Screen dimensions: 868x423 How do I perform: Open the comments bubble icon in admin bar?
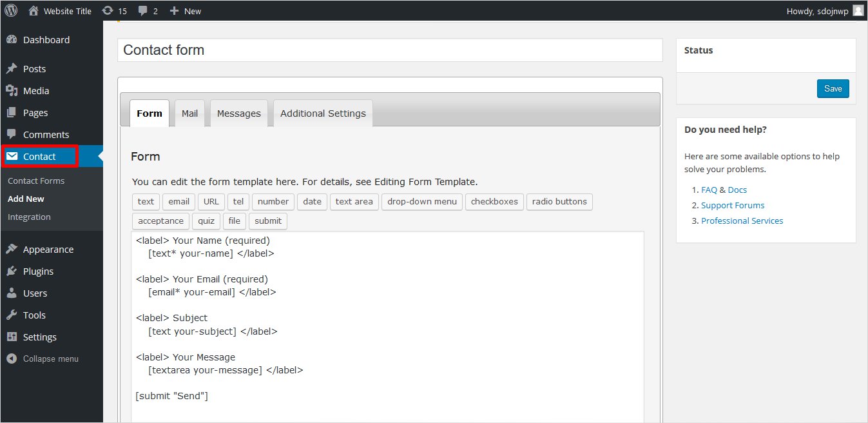pos(143,11)
